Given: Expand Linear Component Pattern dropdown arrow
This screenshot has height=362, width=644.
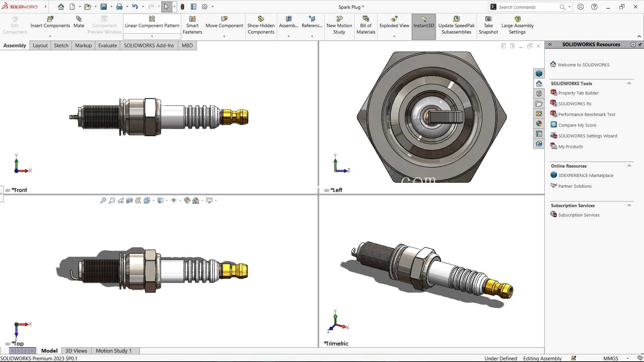Looking at the screenshot, I should click(x=152, y=36).
